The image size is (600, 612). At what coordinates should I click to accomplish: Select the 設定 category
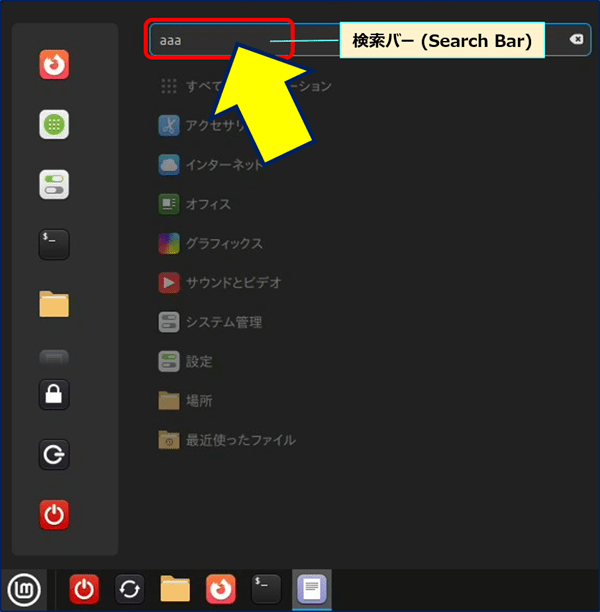pyautogui.click(x=186, y=361)
